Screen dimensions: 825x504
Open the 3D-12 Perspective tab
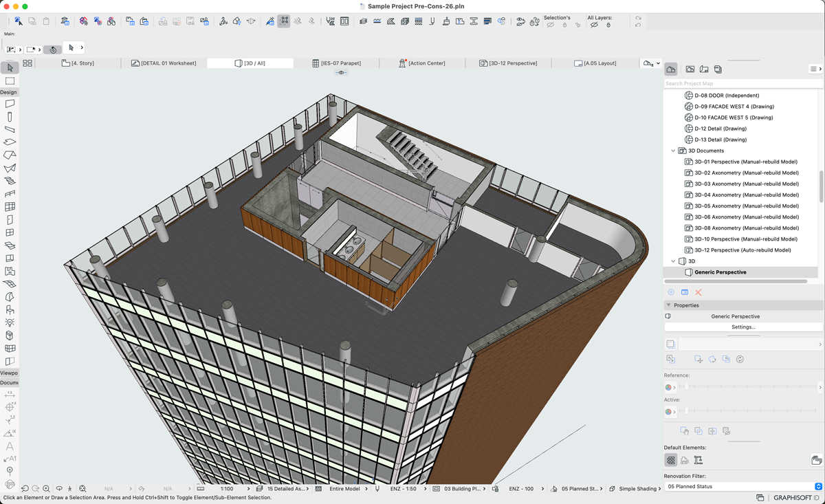509,63
